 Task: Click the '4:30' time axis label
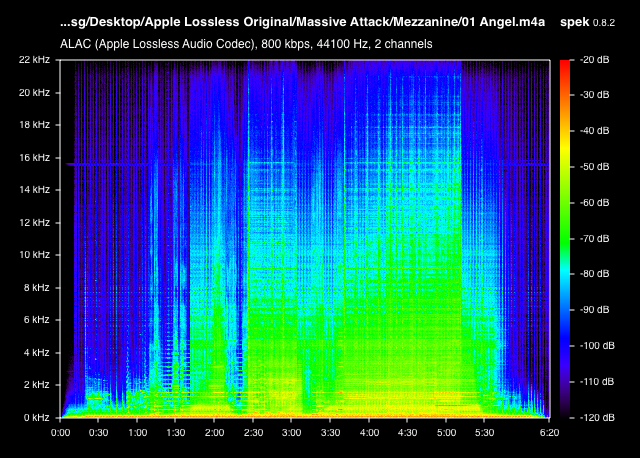point(407,433)
